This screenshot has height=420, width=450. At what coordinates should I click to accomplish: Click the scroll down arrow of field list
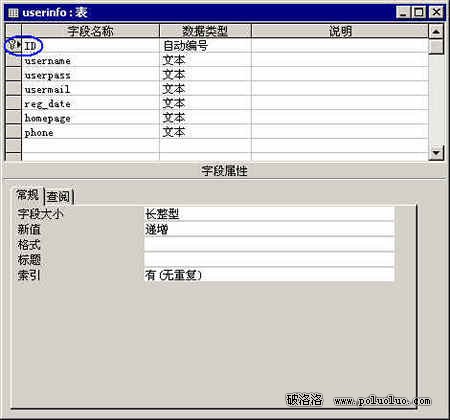(436, 153)
